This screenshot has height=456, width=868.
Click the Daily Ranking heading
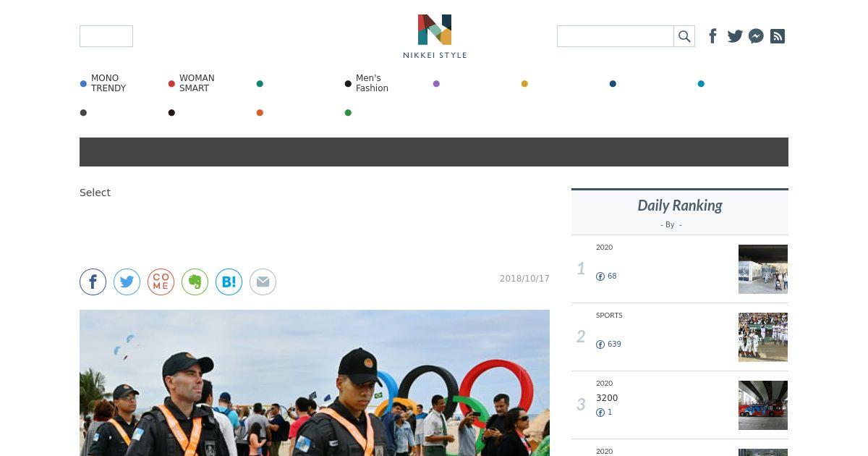point(680,206)
